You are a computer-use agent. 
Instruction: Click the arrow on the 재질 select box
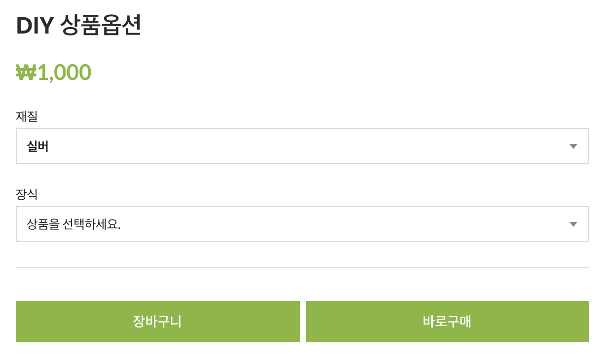[573, 146]
